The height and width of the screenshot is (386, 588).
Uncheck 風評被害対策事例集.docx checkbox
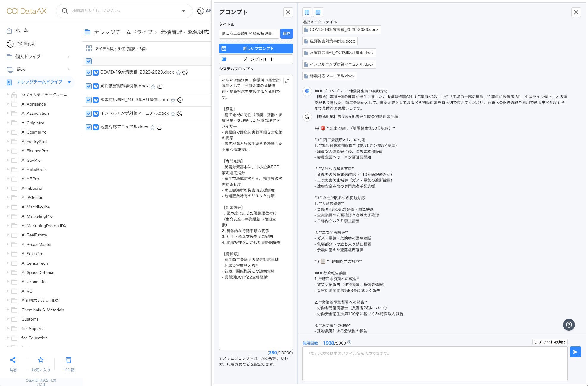point(88,86)
